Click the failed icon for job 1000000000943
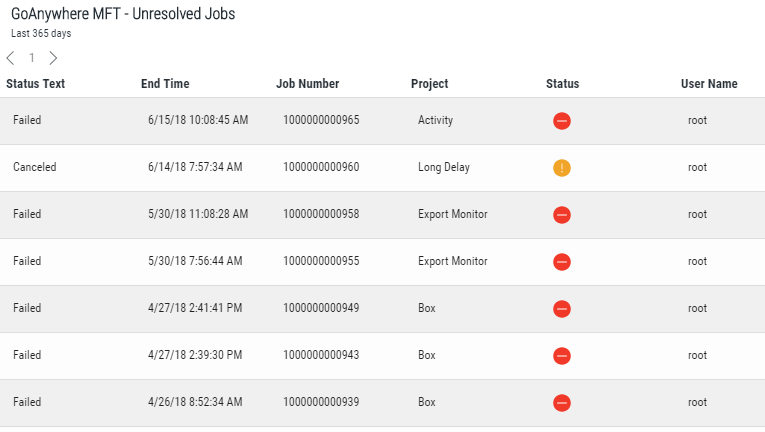Image resolution: width=765 pixels, height=432 pixels. pos(562,355)
